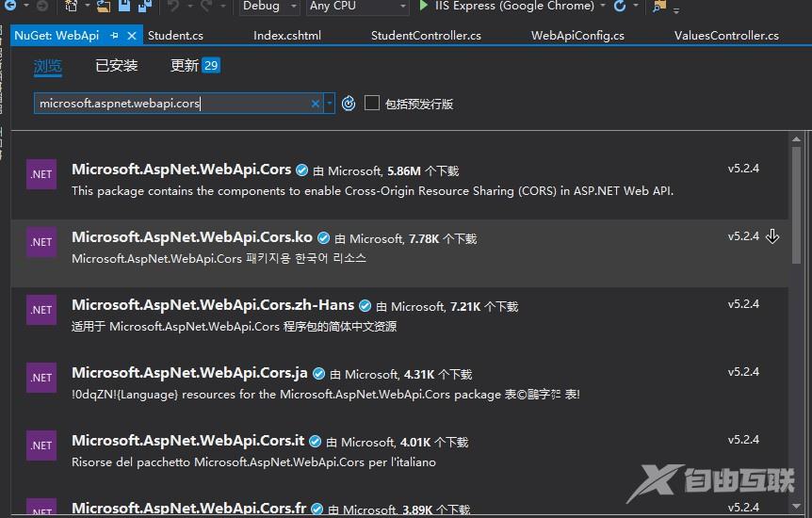This screenshot has width=812, height=518.
Task: Expand the undo history dropdown arrow
Action: pyautogui.click(x=190, y=6)
